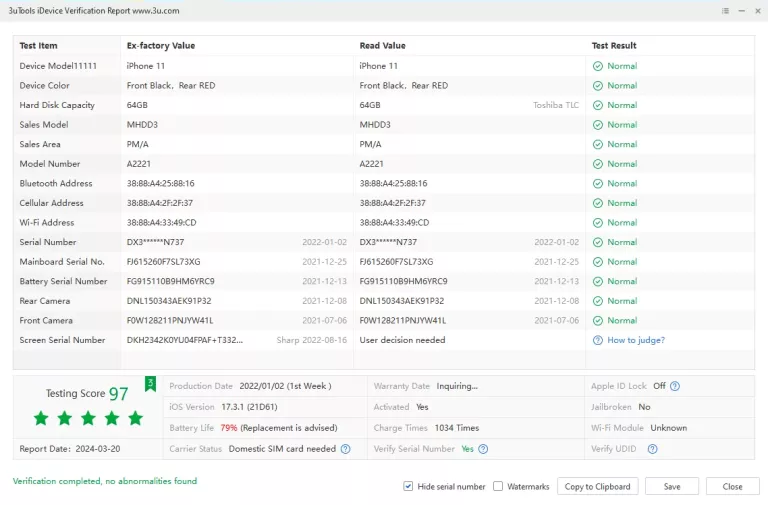The height and width of the screenshot is (505, 768).
Task: Click the Testing Score 97 value
Action: point(118,394)
